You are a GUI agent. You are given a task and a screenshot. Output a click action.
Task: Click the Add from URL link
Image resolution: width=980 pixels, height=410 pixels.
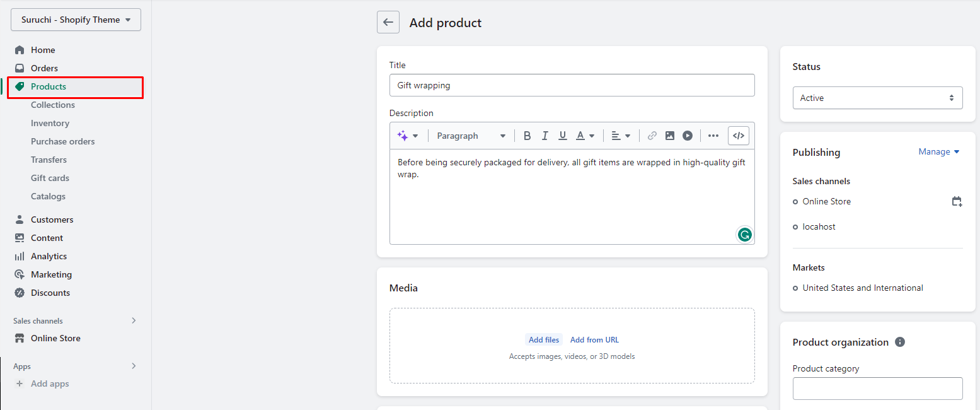(594, 340)
